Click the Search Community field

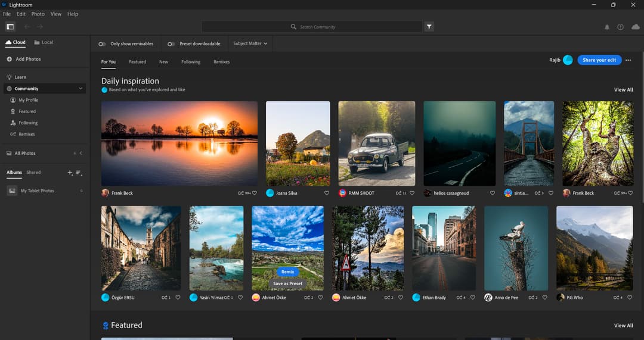[x=312, y=27]
